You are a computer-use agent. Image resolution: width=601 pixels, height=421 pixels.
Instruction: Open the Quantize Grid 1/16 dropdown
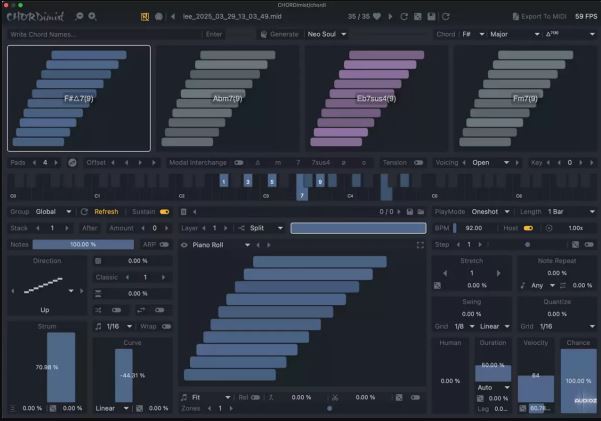(567, 326)
